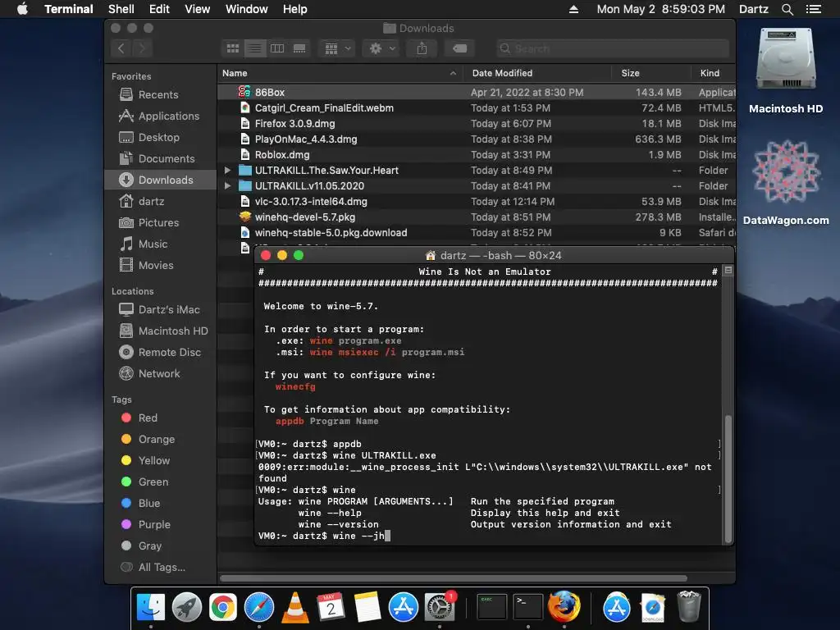The height and width of the screenshot is (630, 840).
Task: Switch Finder to gallery view
Action: coord(299,48)
